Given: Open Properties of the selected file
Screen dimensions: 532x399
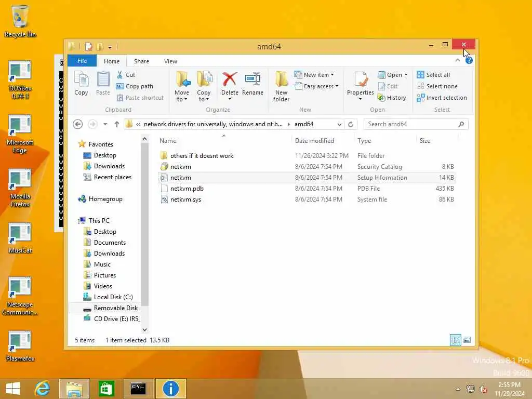Looking at the screenshot, I should point(361,83).
